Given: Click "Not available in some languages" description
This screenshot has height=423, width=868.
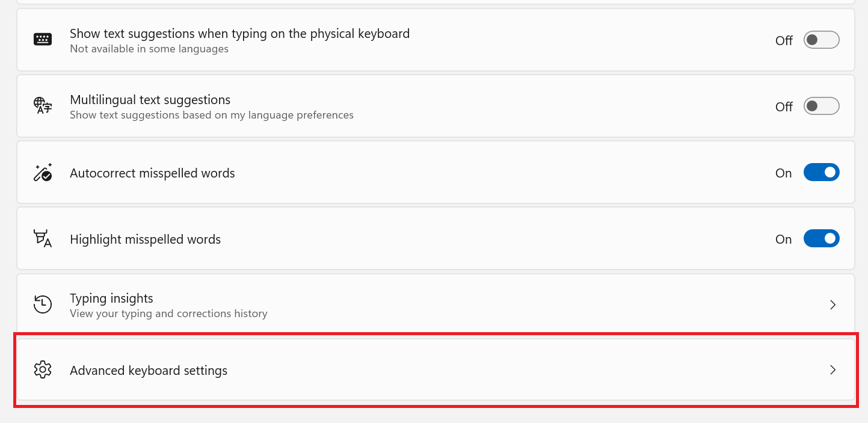Looking at the screenshot, I should point(149,49).
